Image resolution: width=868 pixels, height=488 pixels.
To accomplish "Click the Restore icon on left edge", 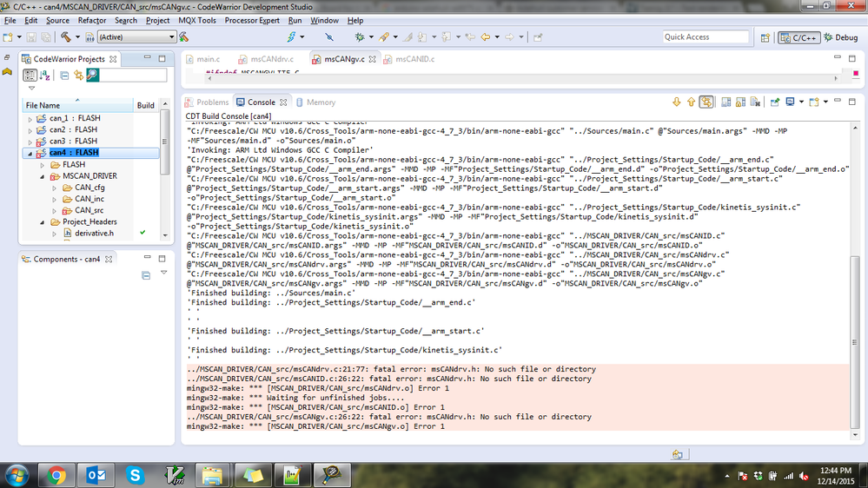I will point(7,57).
